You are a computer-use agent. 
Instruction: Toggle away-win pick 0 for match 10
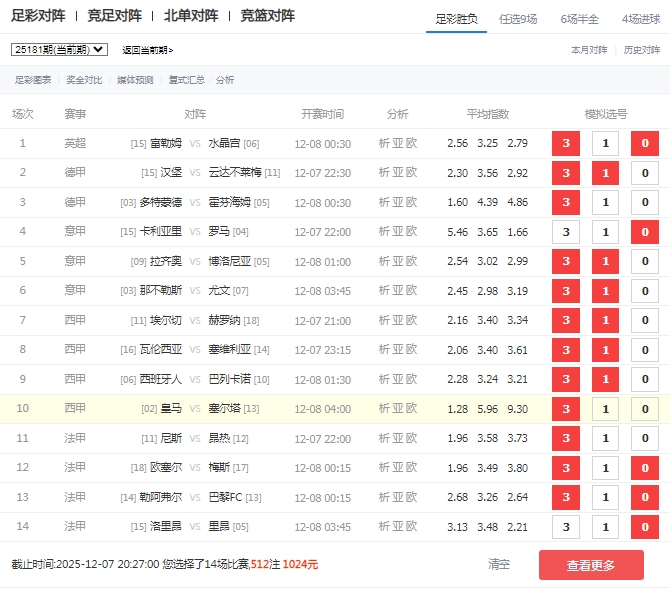[645, 409]
